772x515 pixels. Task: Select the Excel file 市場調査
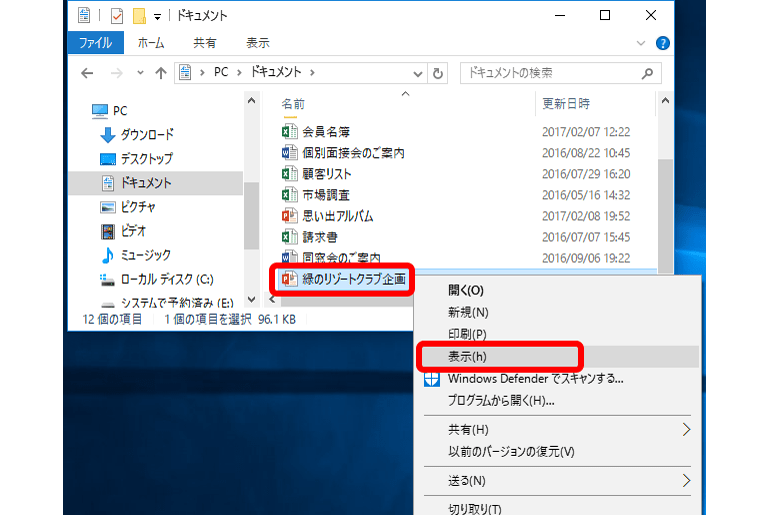316,195
